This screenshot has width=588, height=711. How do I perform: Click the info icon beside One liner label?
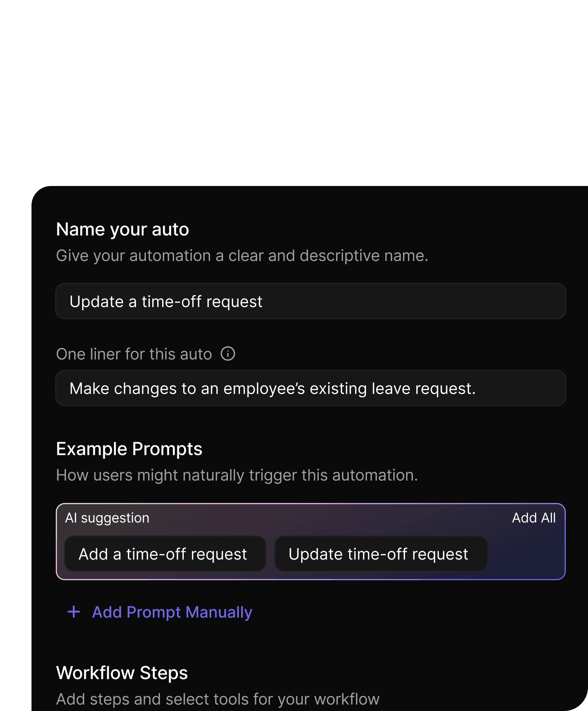tap(228, 354)
